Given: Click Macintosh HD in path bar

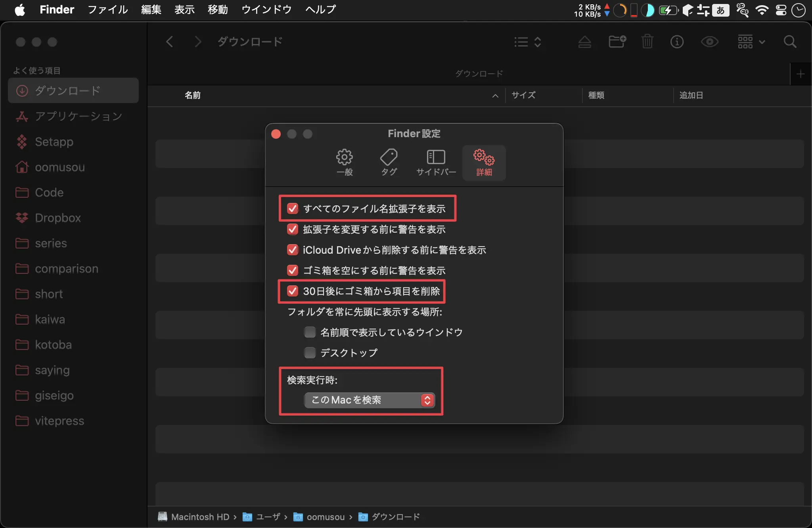Looking at the screenshot, I should click(x=193, y=517).
